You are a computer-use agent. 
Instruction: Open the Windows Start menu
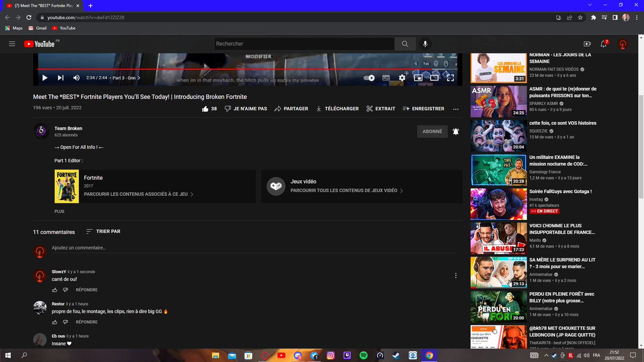pos(8,355)
